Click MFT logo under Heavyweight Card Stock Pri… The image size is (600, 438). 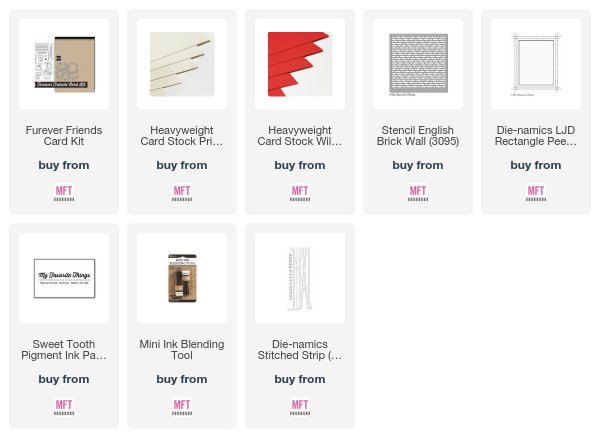182,193
